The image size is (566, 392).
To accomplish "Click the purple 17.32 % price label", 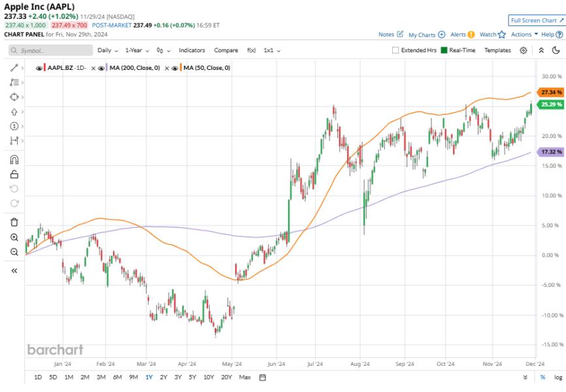I will [550, 152].
